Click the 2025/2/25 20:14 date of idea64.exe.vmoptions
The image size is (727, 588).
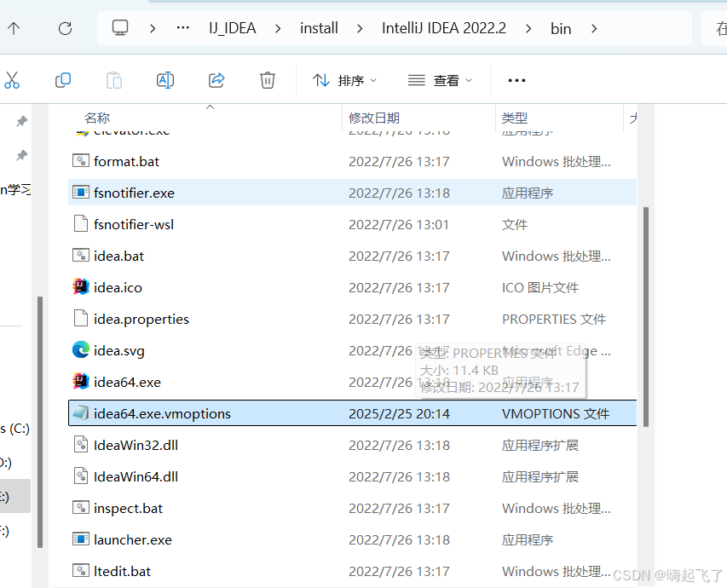tap(399, 413)
